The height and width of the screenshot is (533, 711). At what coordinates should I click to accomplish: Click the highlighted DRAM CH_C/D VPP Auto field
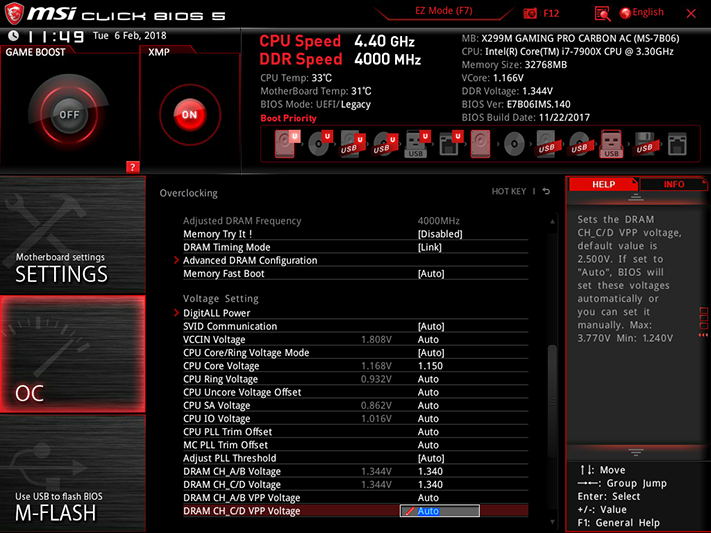point(439,511)
